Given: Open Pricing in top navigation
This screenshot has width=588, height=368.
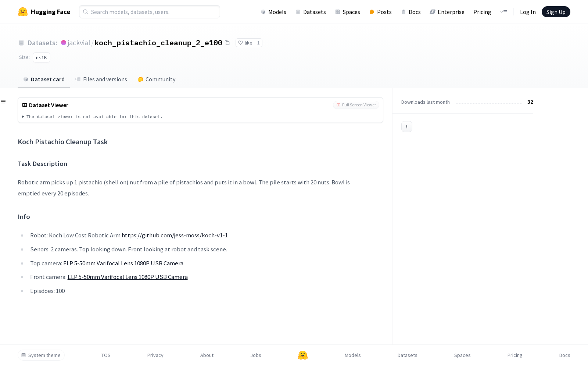Looking at the screenshot, I should pos(482,12).
